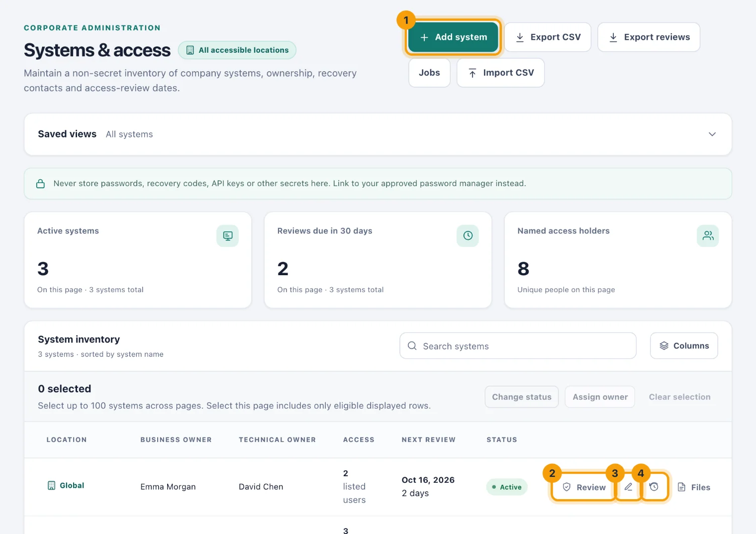The height and width of the screenshot is (534, 756).
Task: Click business owner Emma Morgan
Action: 168,487
